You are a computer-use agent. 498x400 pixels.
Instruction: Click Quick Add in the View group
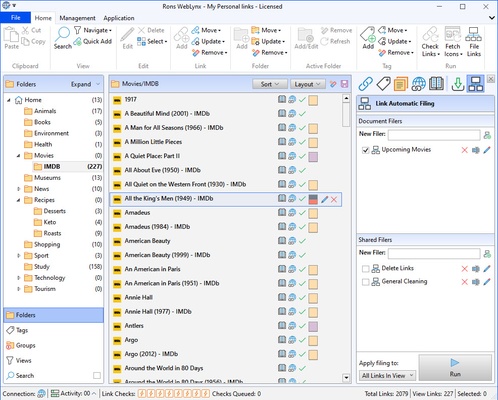click(93, 41)
